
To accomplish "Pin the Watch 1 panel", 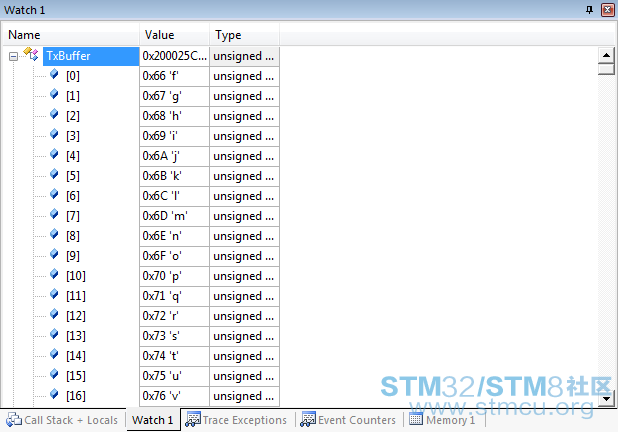I will 589,10.
